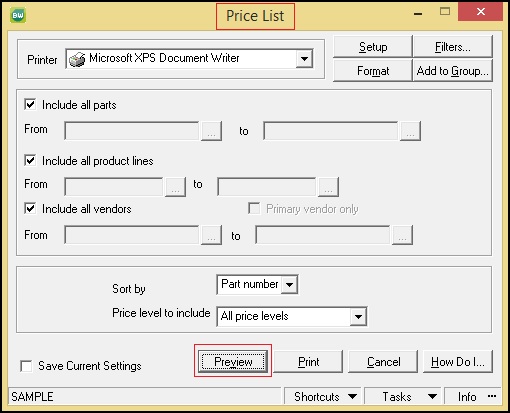Click the vendors From input field
This screenshot has height=413, width=510.
click(x=132, y=235)
